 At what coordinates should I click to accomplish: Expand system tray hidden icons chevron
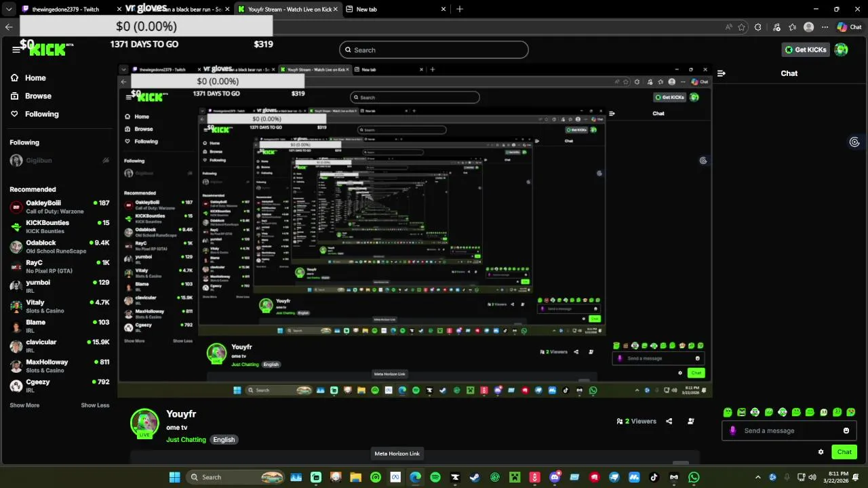(758, 477)
